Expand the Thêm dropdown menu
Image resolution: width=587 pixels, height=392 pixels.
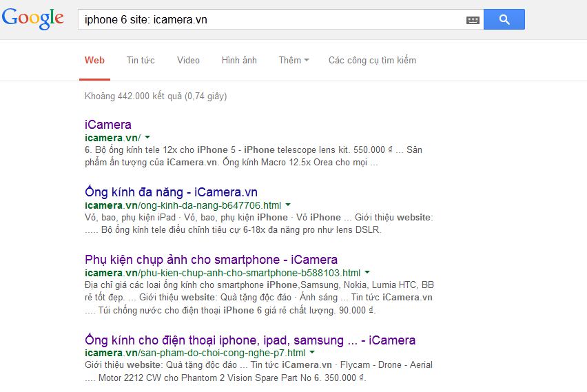pyautogui.click(x=294, y=60)
